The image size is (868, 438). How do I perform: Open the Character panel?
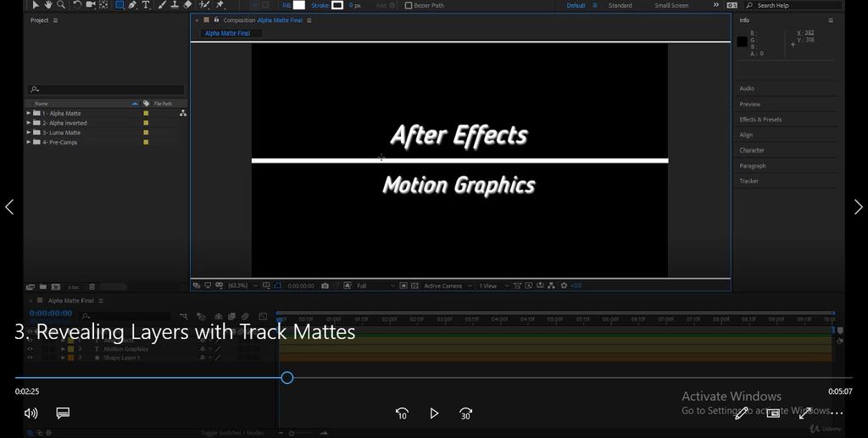[752, 151]
